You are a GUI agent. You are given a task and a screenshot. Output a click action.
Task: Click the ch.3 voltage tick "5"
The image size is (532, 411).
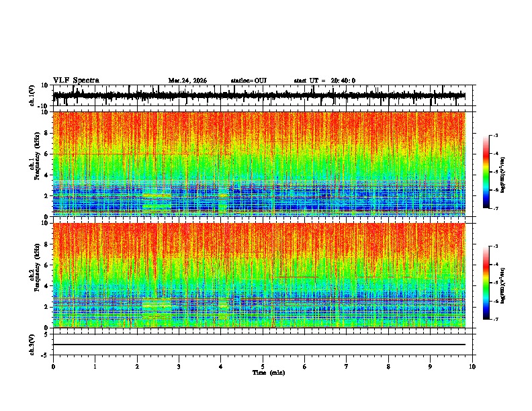47,334
